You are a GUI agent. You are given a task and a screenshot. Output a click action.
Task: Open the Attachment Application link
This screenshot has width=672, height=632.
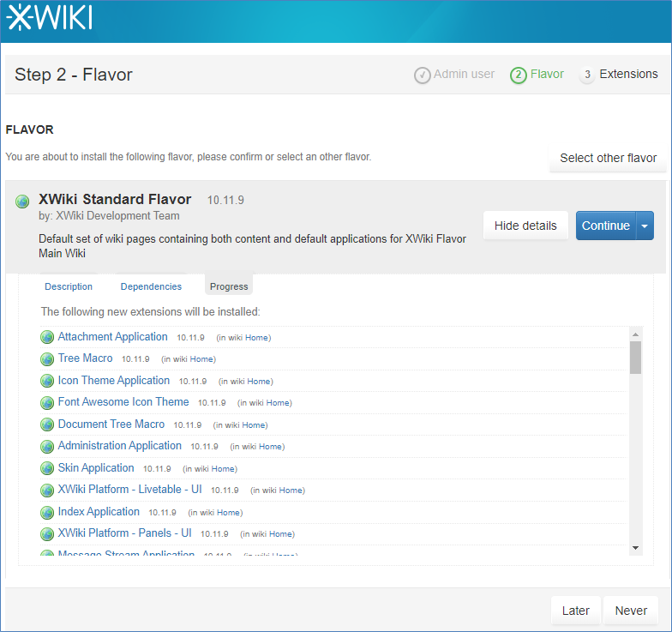tap(113, 336)
